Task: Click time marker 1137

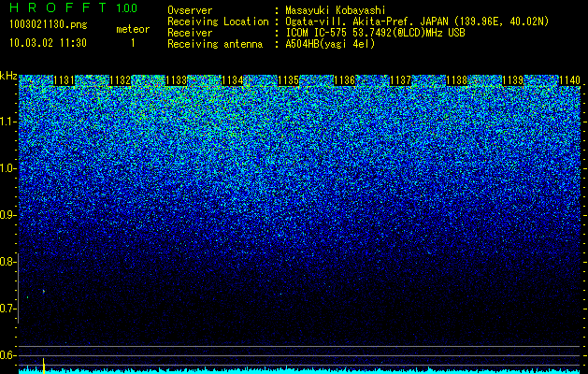Action: (x=401, y=80)
